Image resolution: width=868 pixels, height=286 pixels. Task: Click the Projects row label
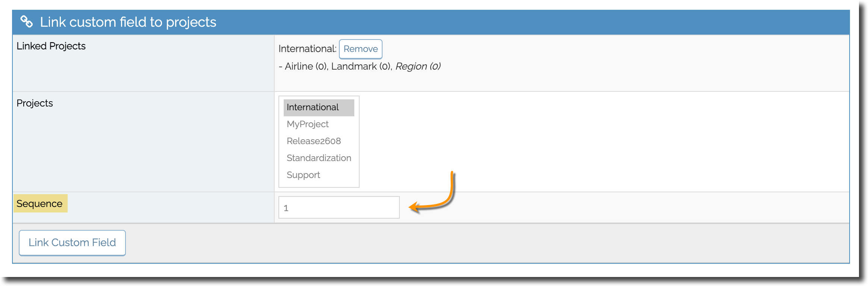coord(35,103)
